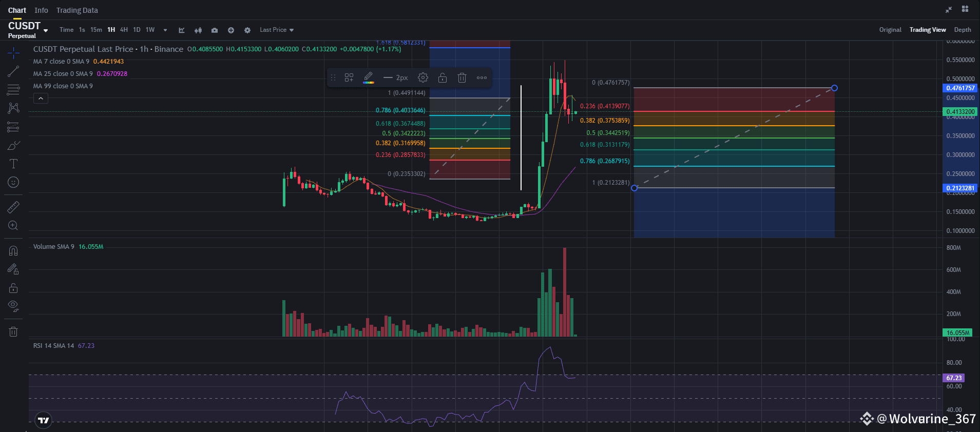Click the MA 25 indicator legend
This screenshot has height=432, width=980.
click(x=80, y=74)
